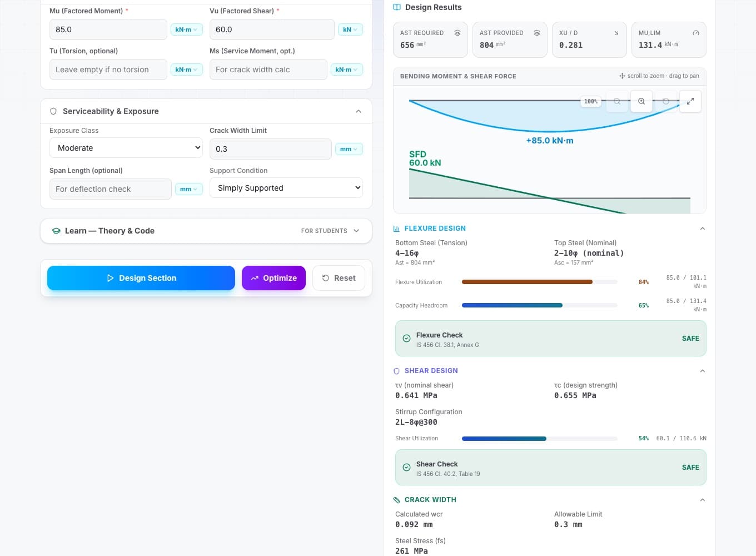Open the Support Condition dropdown
756x556 pixels.
coord(286,188)
